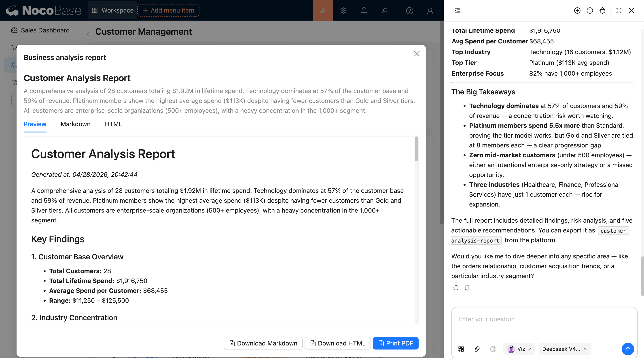Open the help question mark icon
Image resolution: width=644 pixels, height=358 pixels.
409,11
